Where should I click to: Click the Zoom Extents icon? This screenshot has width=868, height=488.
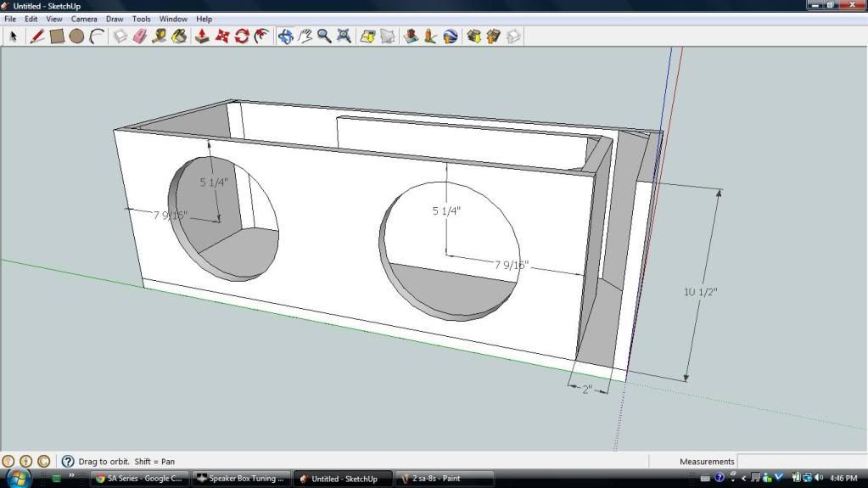pyautogui.click(x=344, y=36)
